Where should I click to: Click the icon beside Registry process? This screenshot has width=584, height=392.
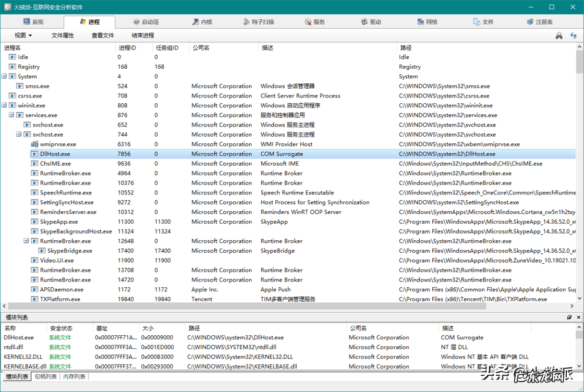pyautogui.click(x=13, y=67)
